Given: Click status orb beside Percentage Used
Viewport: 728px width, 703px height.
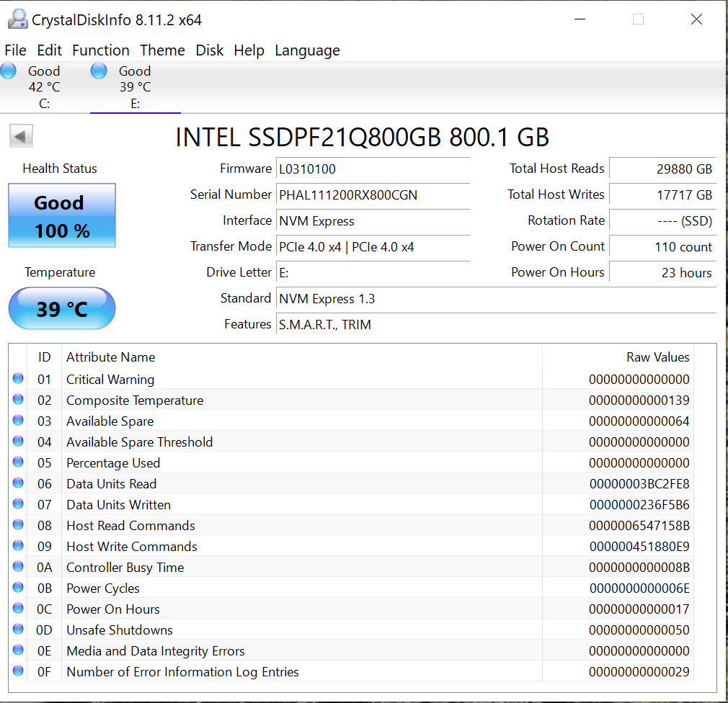Looking at the screenshot, I should coord(18,462).
